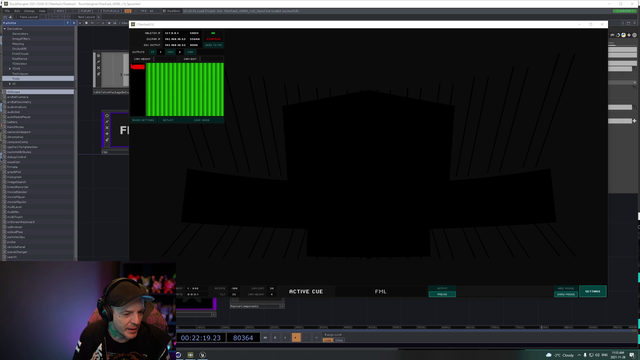
Task: Open Windows notification center icon
Action: [632, 355]
